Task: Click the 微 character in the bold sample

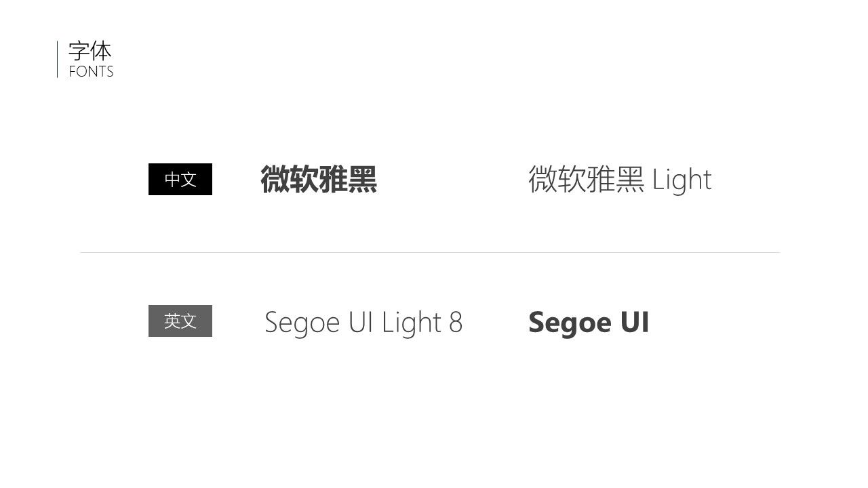Action: 275,180
